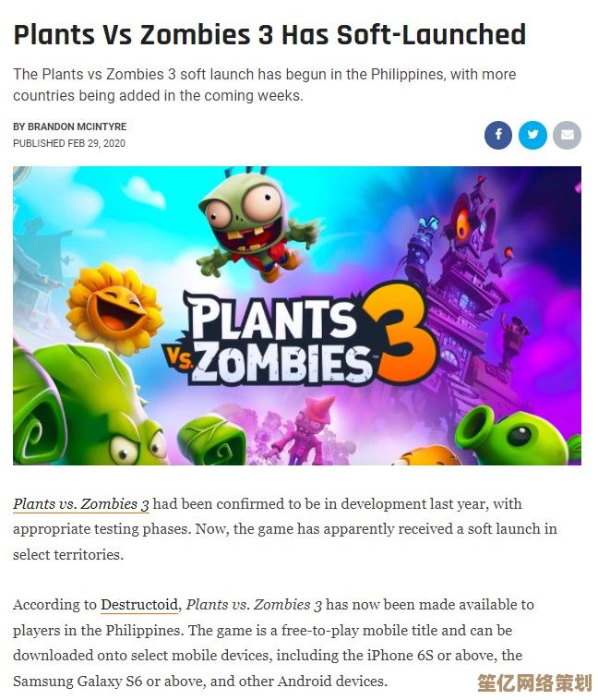Screen dimensions: 598x700
Task: Click the italic game title after Destructoid
Action: point(254,605)
